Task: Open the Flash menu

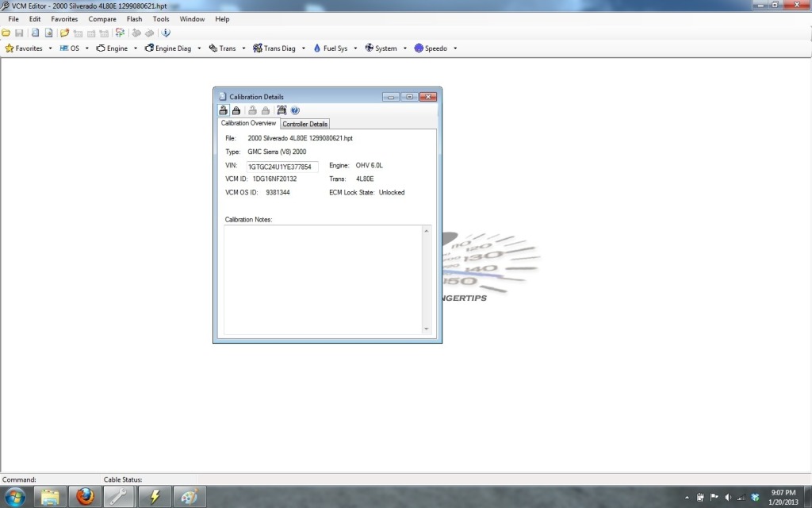Action: point(134,19)
